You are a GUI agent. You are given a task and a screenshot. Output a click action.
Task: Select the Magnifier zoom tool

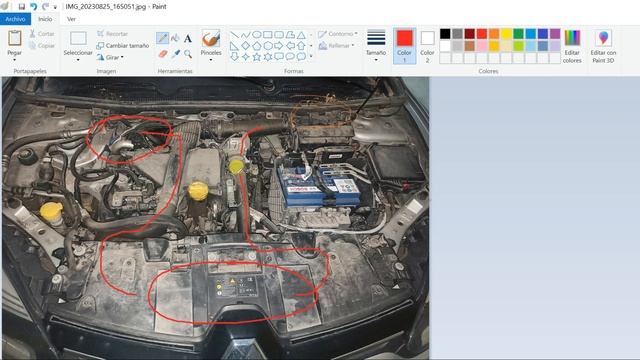[x=188, y=54]
